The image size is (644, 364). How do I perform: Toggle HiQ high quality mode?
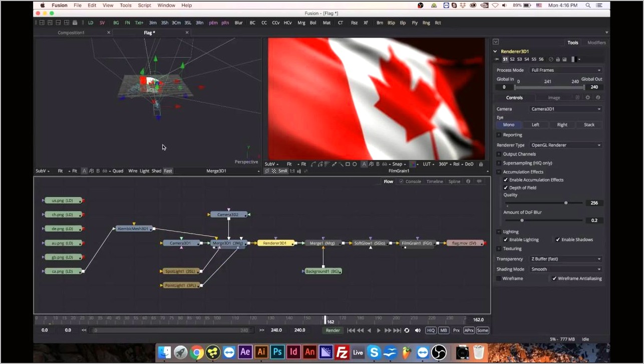tap(431, 330)
